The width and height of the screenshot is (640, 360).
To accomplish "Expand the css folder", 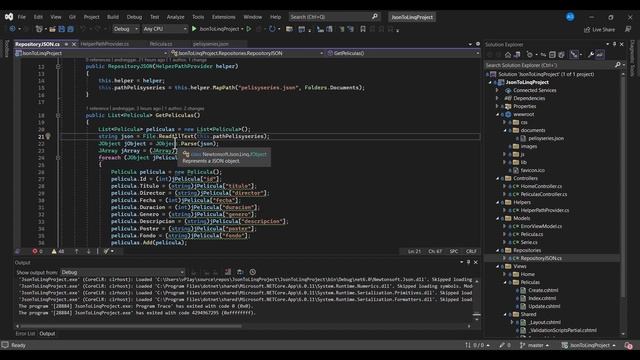I will coord(504,122).
